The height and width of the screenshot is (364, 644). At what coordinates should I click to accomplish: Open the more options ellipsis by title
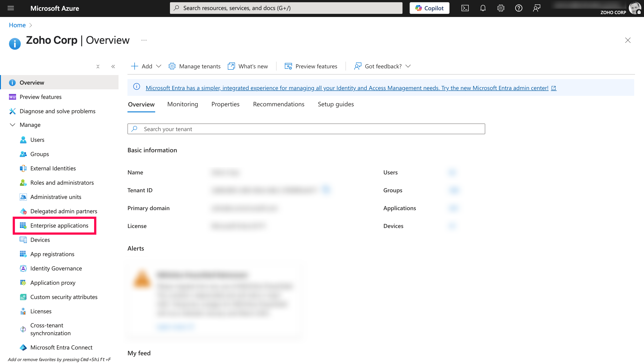click(144, 40)
